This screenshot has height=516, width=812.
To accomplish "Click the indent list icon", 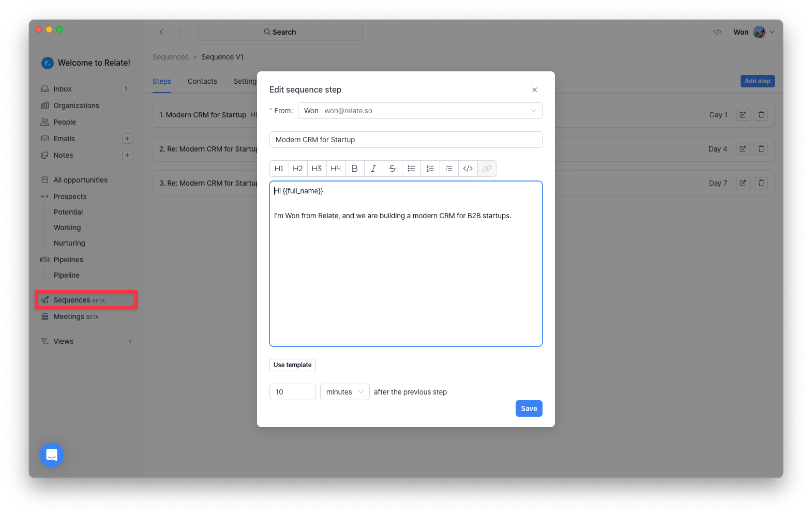I will click(x=449, y=169).
